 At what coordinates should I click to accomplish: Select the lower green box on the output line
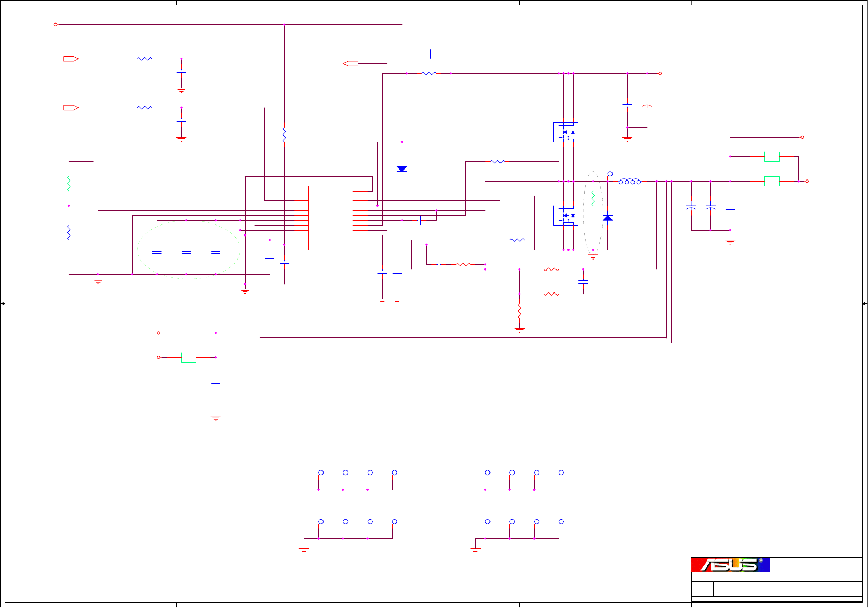click(x=772, y=182)
